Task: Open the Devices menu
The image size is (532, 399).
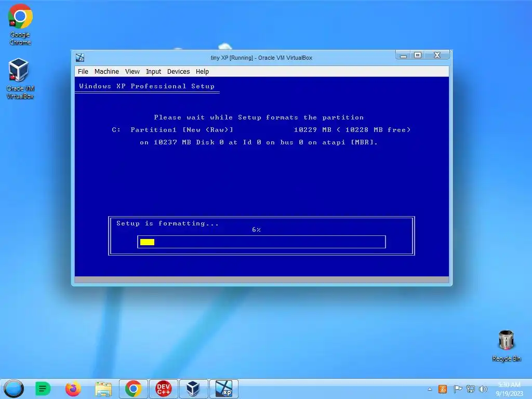Action: click(x=179, y=72)
